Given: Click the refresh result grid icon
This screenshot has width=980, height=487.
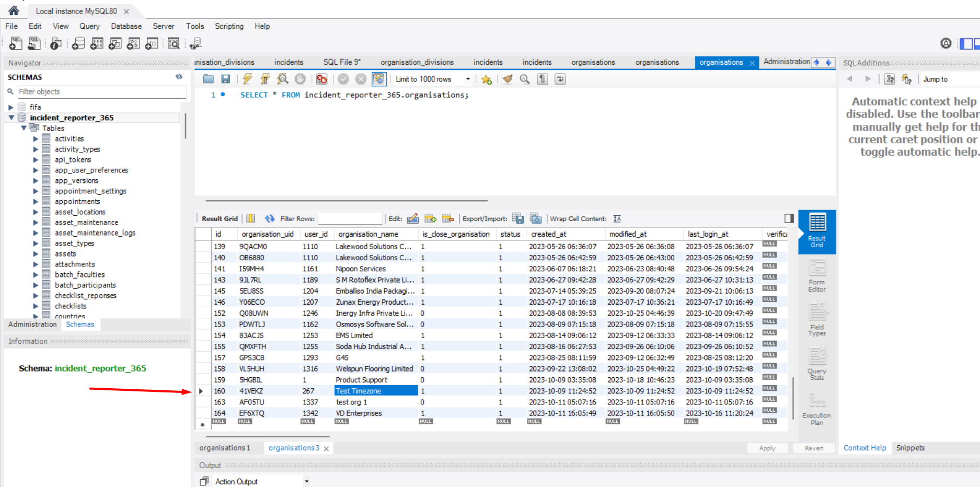Looking at the screenshot, I should point(270,218).
